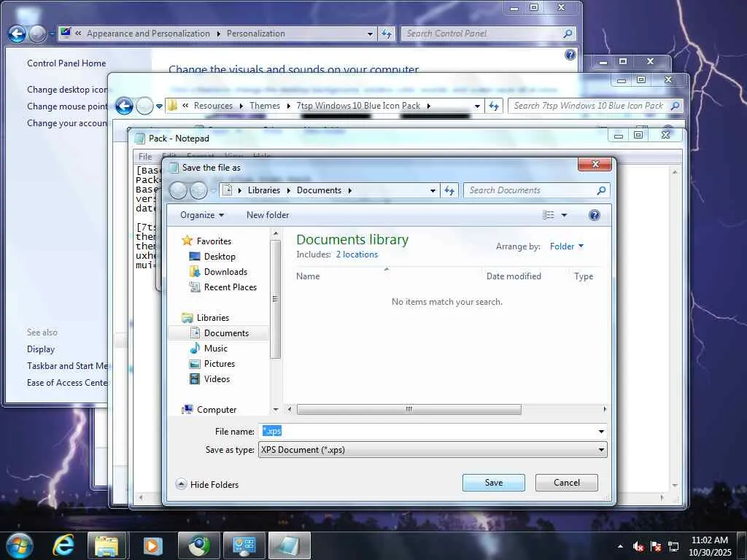This screenshot has width=747, height=560.
Task: Select Music library in navigation pane
Action: pos(215,348)
